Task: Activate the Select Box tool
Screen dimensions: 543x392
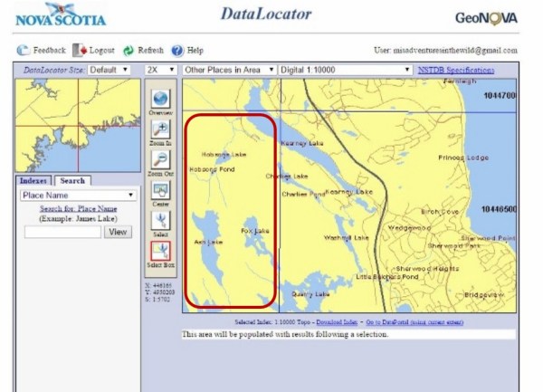Action: point(160,251)
